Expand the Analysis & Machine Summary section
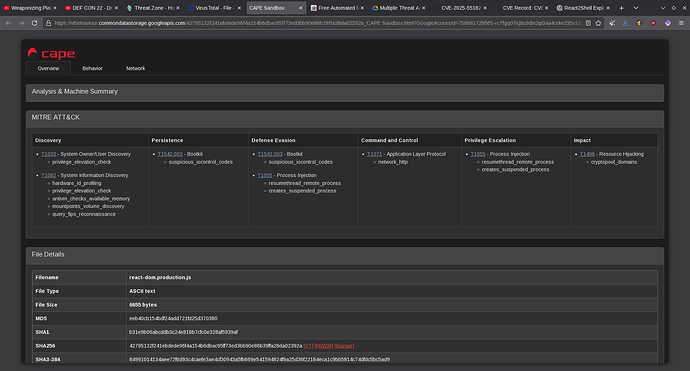The height and width of the screenshot is (371, 690). point(345,93)
